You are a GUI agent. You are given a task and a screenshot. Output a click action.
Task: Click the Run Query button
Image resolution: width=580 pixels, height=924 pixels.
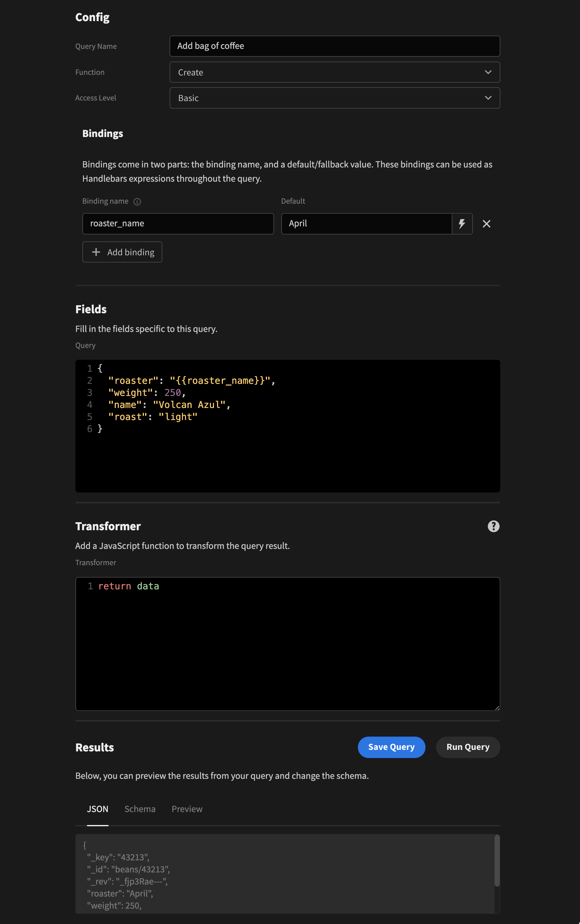point(468,747)
